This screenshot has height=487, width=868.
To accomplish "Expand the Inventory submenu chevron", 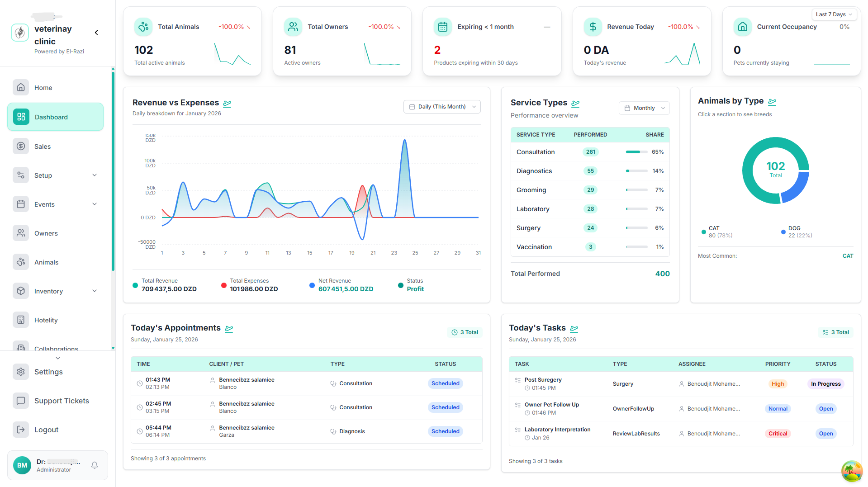I will tap(95, 291).
